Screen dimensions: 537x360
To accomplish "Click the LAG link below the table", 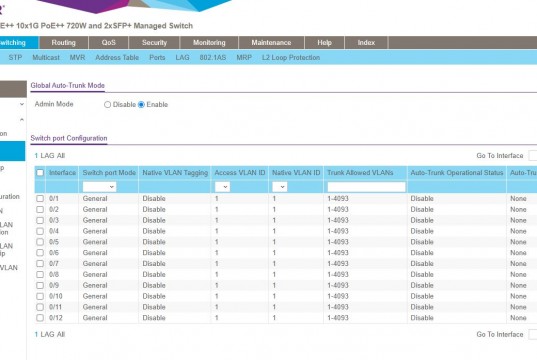I will tap(47, 335).
